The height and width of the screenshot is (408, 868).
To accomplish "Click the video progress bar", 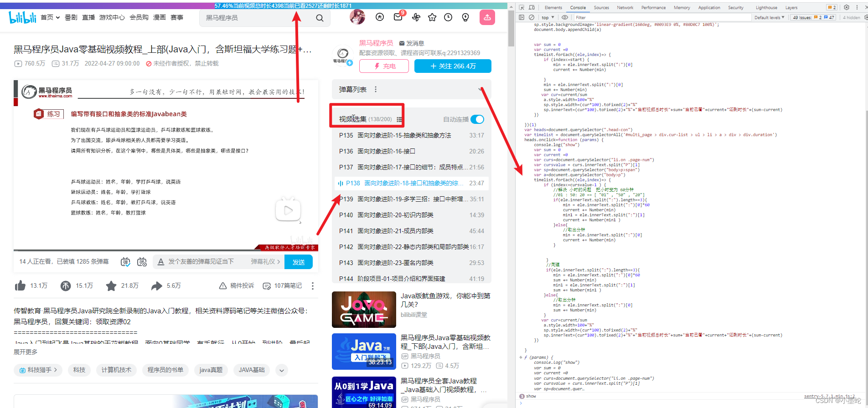I will [x=165, y=250].
